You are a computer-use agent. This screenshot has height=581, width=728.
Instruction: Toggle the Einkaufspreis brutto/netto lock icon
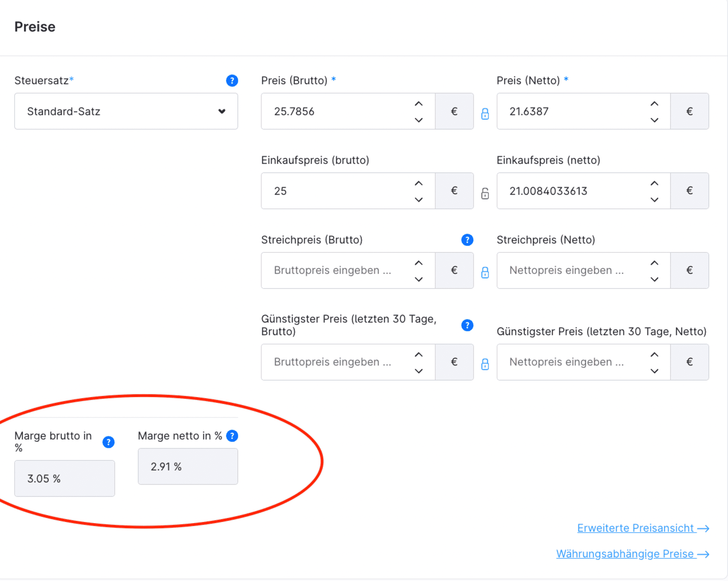click(485, 193)
